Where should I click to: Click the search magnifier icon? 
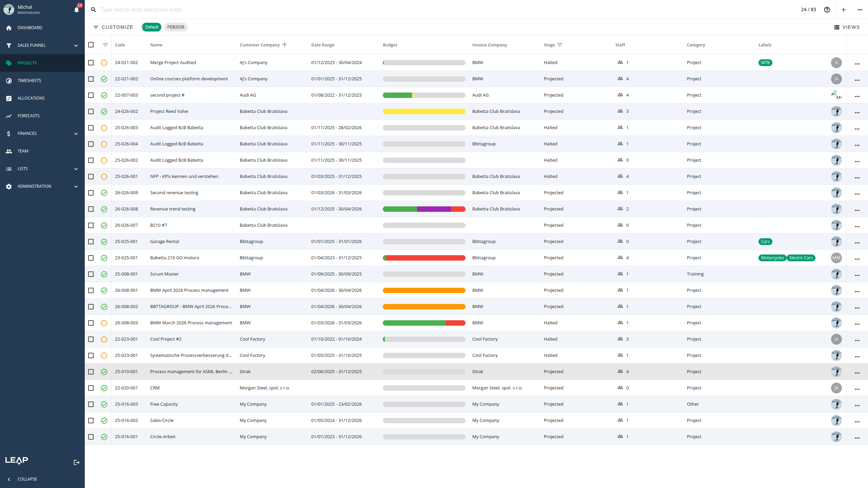(x=94, y=9)
